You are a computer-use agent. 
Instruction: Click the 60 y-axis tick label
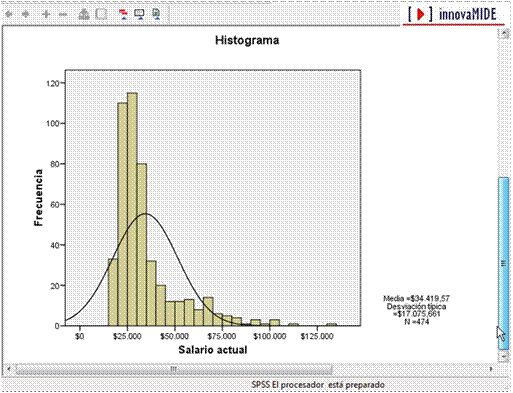coord(55,204)
